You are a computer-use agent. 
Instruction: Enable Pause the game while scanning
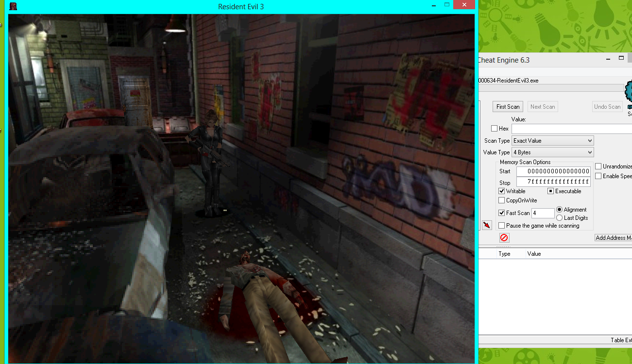501,225
